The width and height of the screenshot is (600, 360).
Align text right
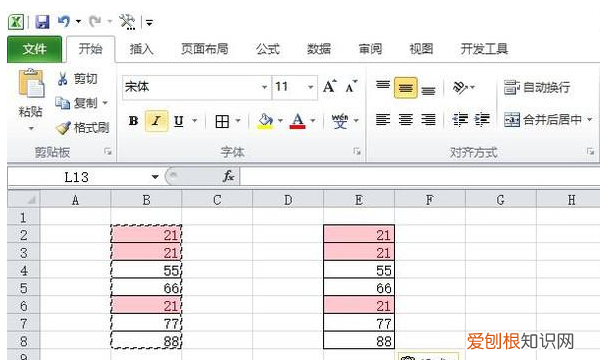[x=428, y=120]
